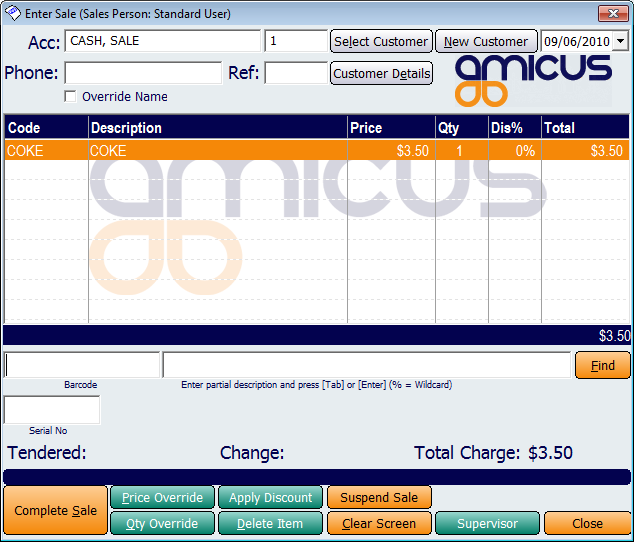The width and height of the screenshot is (634, 542).
Task: Focus the Acc name field
Action: pyautogui.click(x=163, y=41)
